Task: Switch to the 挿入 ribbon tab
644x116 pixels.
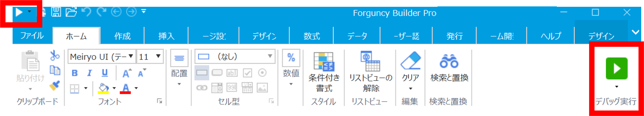Action: (166, 36)
